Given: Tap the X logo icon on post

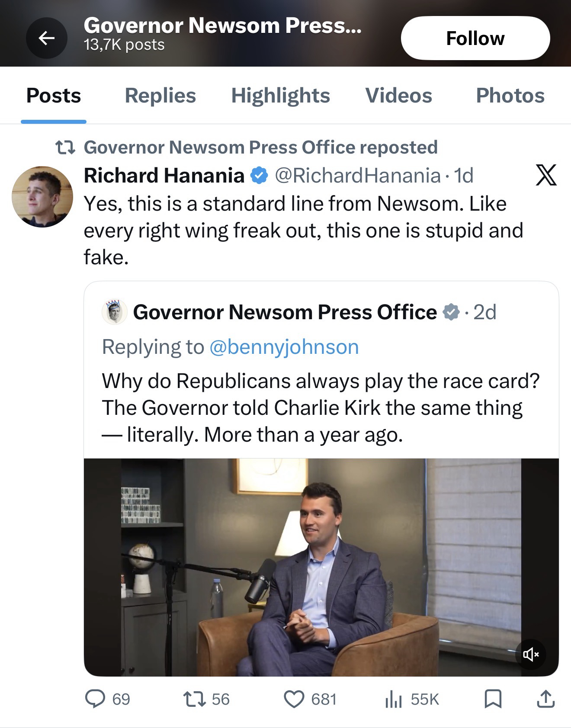Looking at the screenshot, I should point(546,175).
